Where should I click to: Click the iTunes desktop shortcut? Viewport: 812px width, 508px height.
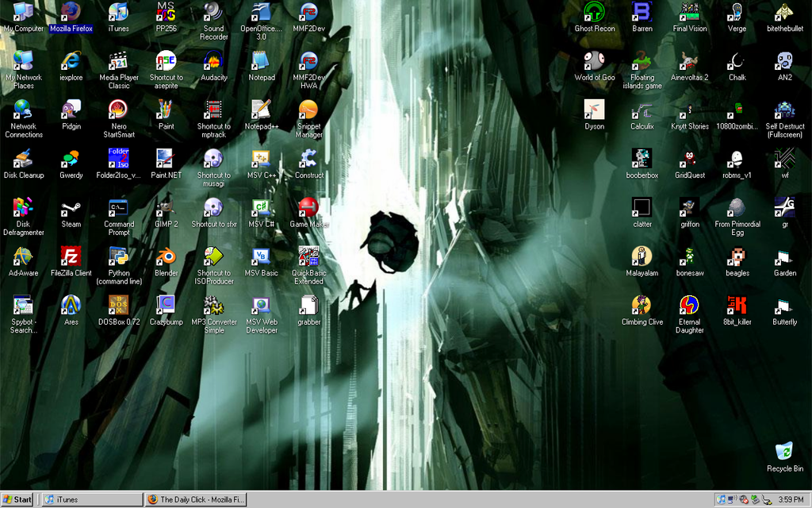tap(119, 11)
